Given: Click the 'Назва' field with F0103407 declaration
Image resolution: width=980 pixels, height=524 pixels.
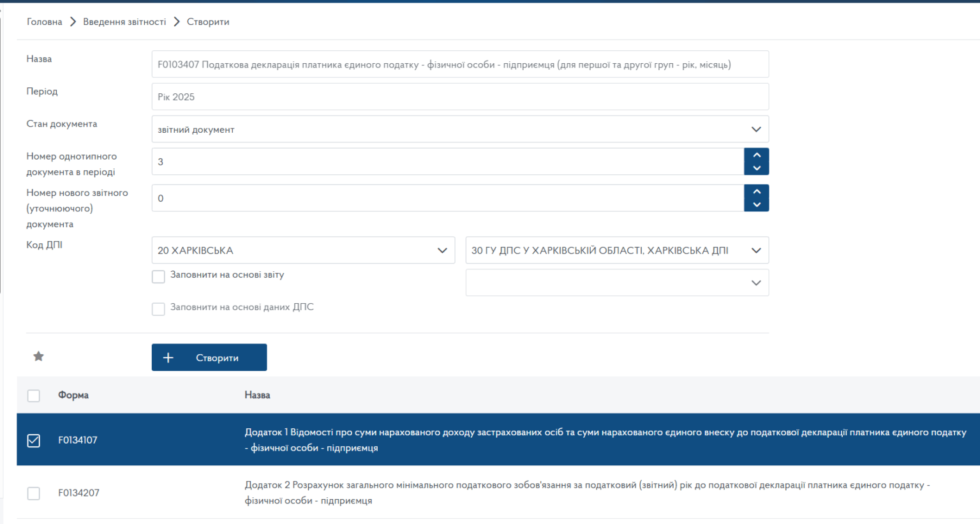Looking at the screenshot, I should [x=459, y=64].
